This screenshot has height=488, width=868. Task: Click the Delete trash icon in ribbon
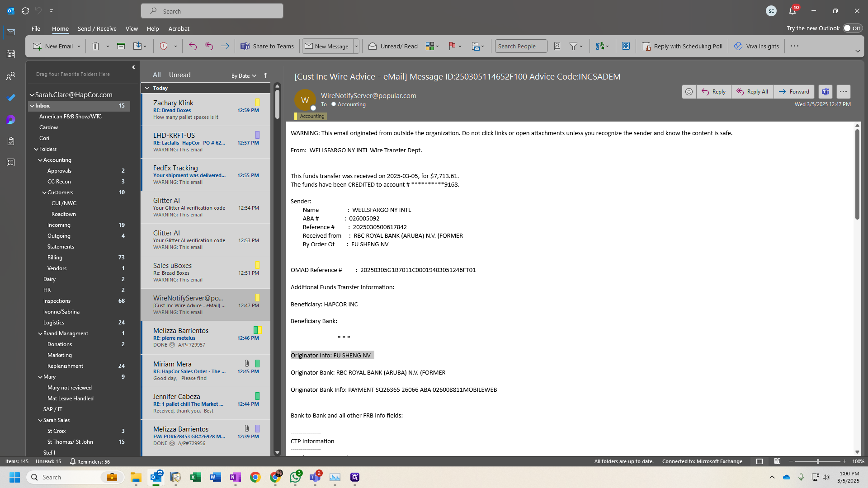point(95,46)
